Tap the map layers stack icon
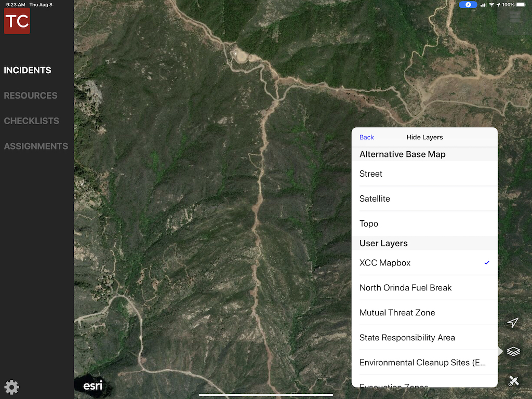Viewport: 532px width, 399px height. point(513,352)
